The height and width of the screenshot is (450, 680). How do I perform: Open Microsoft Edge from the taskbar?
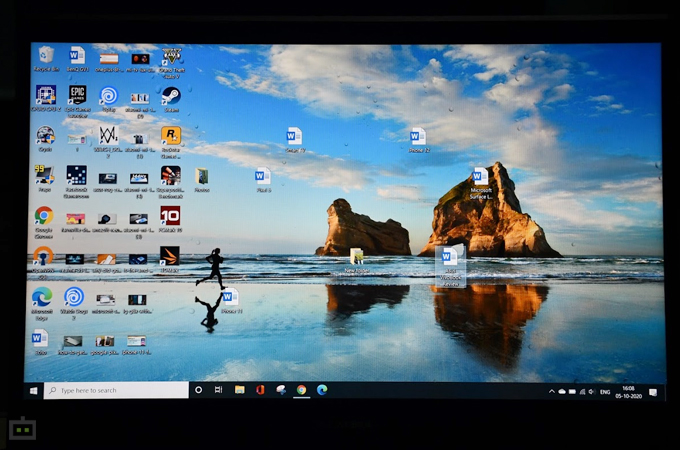pyautogui.click(x=322, y=390)
